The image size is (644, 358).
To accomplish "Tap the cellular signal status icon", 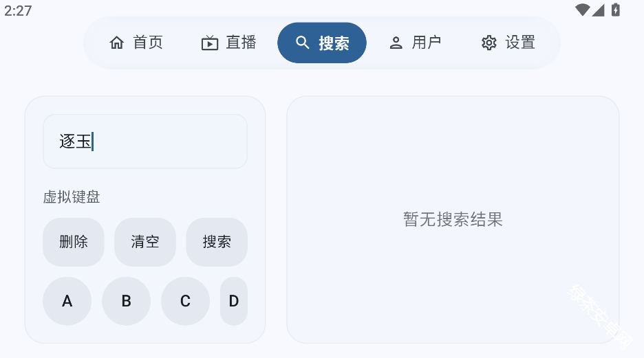I will (598, 10).
